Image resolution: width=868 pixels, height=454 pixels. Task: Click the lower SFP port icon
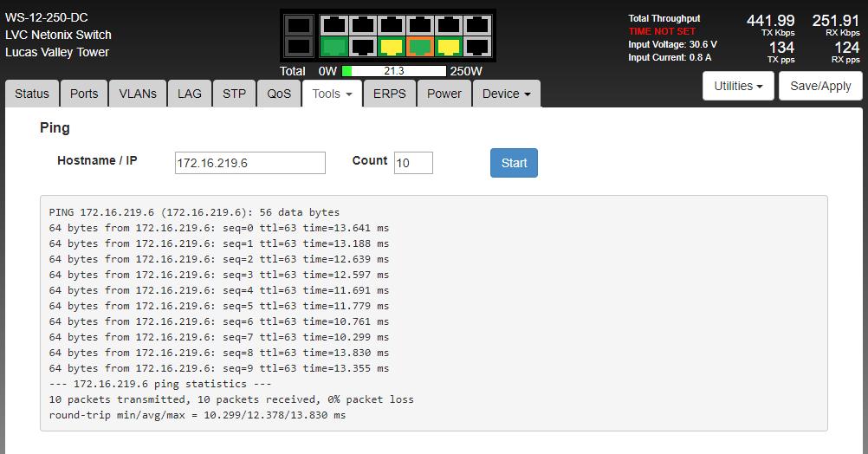[298, 47]
